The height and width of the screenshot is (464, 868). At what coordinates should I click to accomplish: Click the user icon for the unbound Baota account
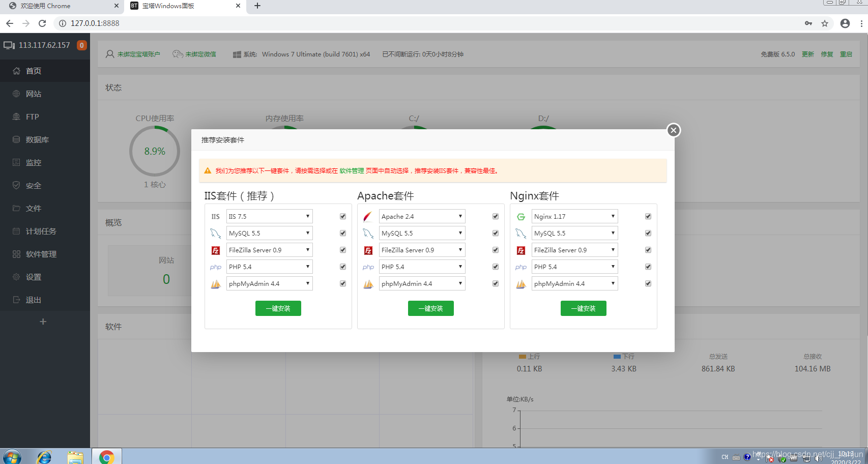coord(110,54)
